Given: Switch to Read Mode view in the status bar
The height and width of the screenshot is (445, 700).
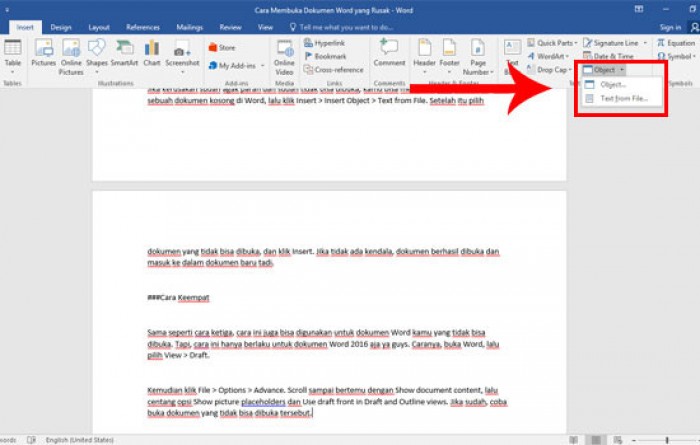Looking at the screenshot, I should coord(574,441).
